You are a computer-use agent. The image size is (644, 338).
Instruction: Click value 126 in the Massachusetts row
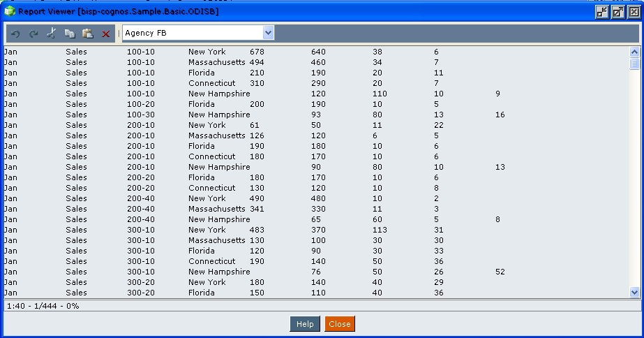click(x=257, y=135)
